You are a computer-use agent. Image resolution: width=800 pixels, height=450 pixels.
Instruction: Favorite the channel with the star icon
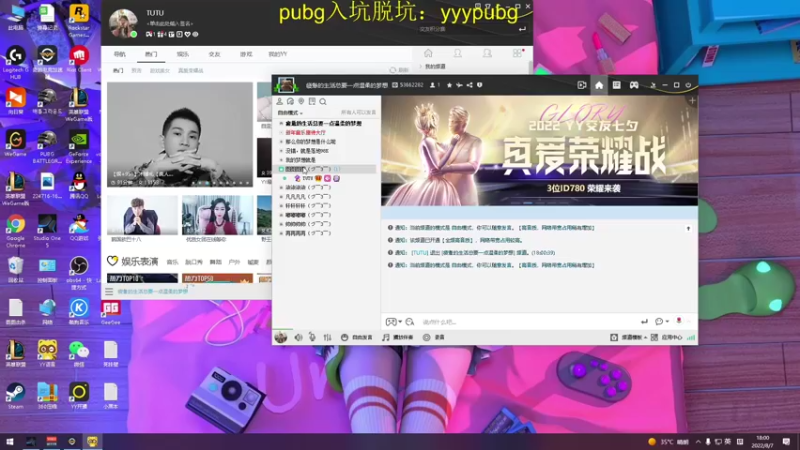(x=449, y=85)
